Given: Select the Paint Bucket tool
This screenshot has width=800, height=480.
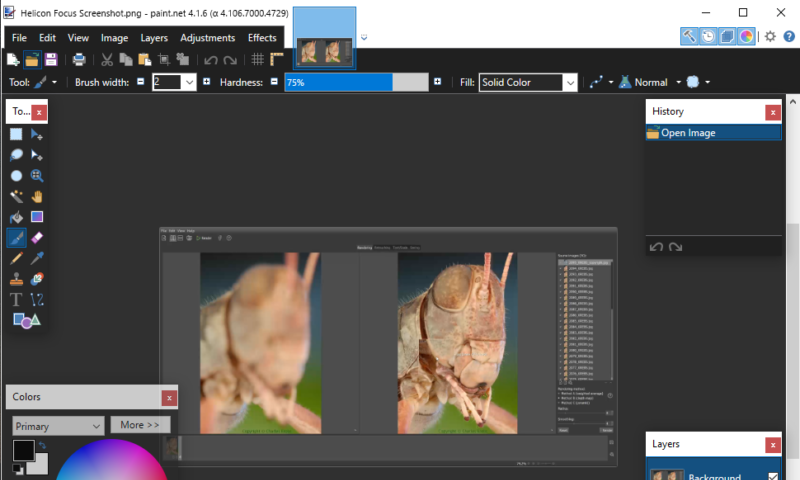Looking at the screenshot, I should [x=16, y=217].
